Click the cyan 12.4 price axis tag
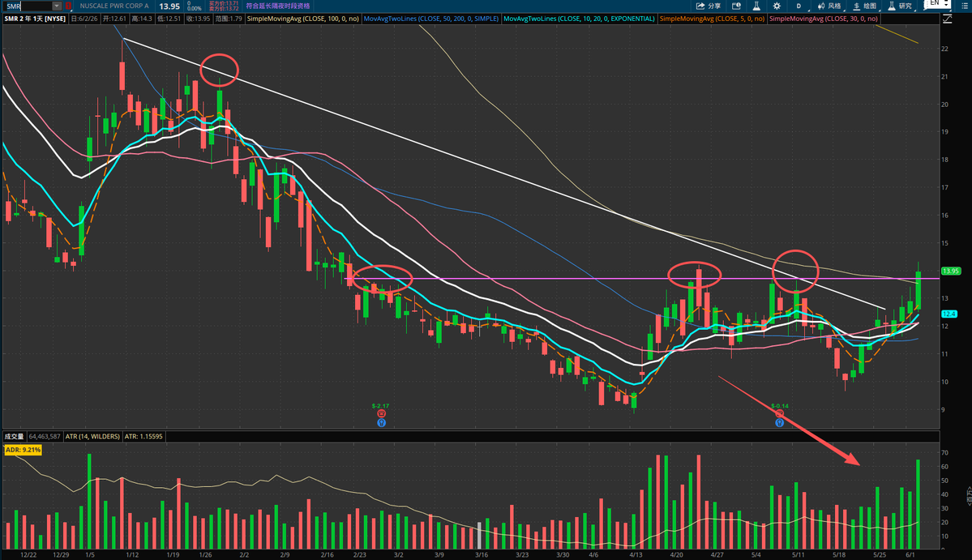Viewport: 972px width, 560px height. pyautogui.click(x=949, y=314)
